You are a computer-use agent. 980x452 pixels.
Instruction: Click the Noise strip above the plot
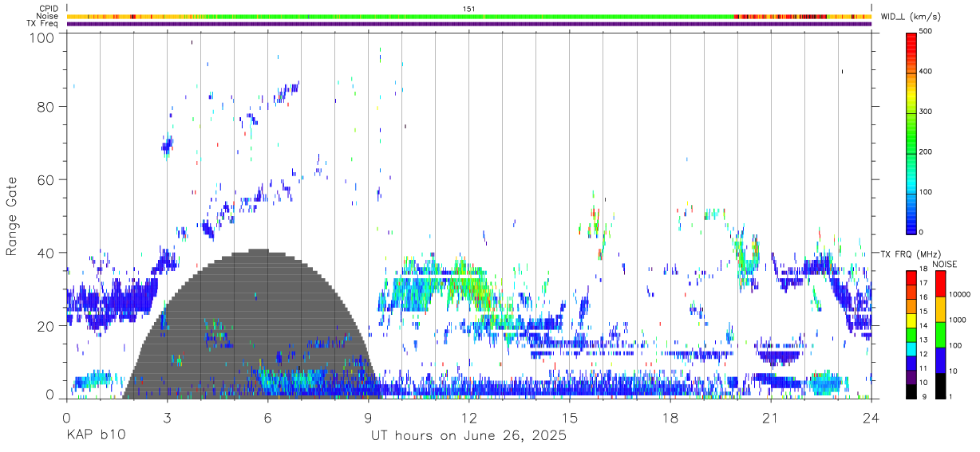pos(469,16)
